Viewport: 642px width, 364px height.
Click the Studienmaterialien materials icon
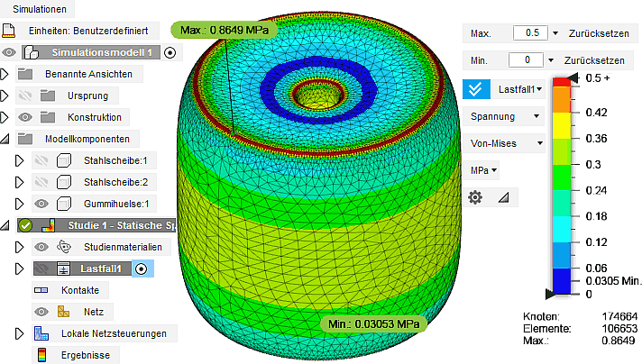63,246
